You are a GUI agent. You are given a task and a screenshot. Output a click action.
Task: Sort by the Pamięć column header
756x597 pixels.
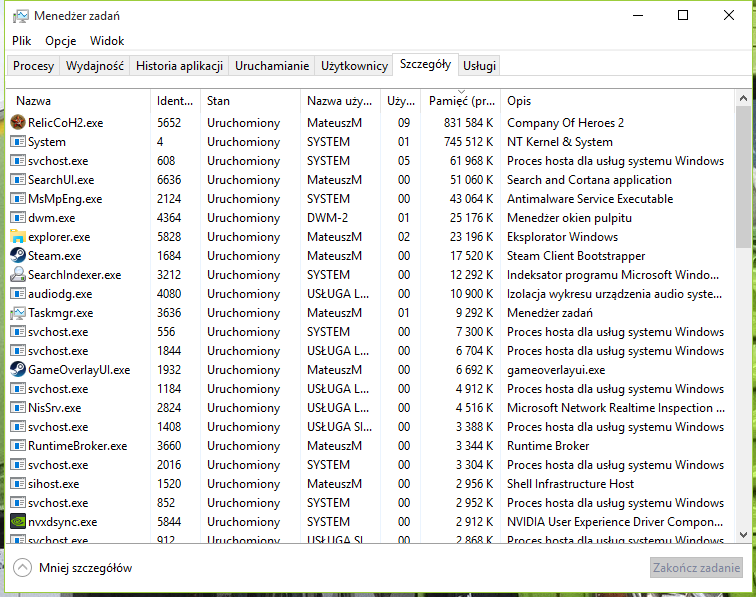461,101
